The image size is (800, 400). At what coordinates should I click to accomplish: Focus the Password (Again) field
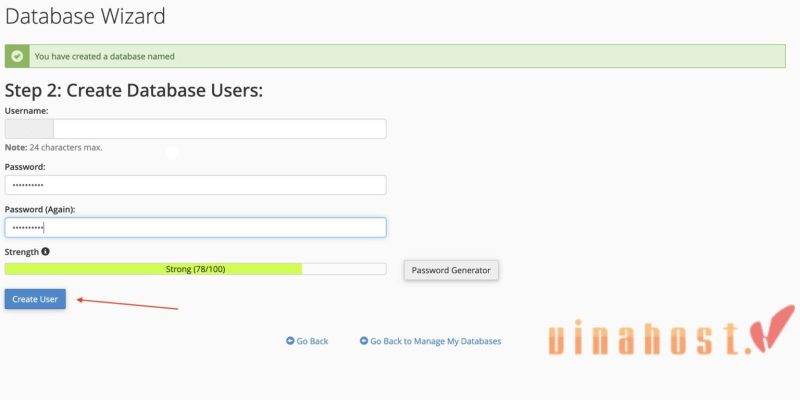[195, 228]
